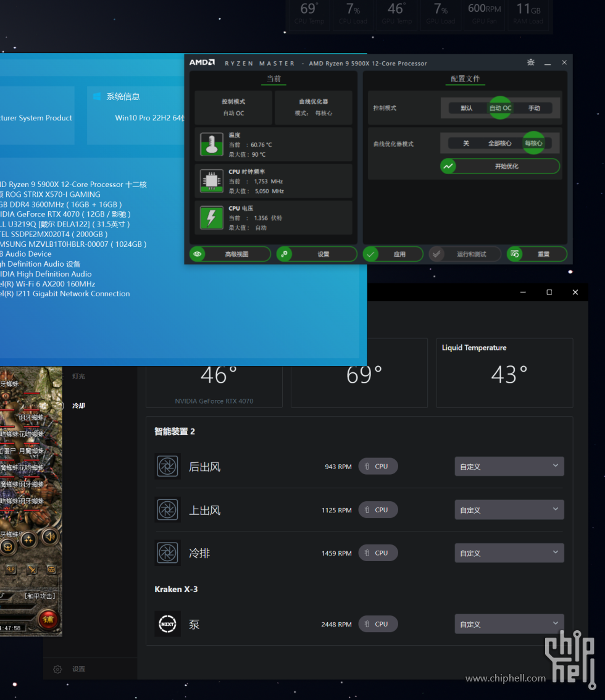Toggle CPU source chip for 冷排
The height and width of the screenshot is (700, 605).
(x=378, y=553)
